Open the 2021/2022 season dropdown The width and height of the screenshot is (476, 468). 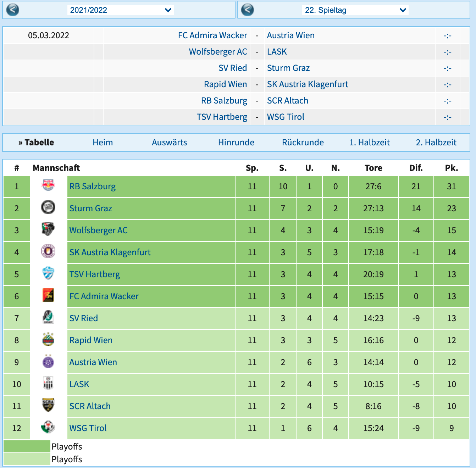[x=121, y=10]
